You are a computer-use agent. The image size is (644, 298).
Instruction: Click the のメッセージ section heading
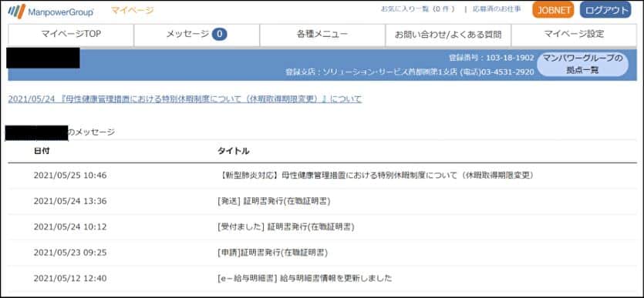coord(92,132)
